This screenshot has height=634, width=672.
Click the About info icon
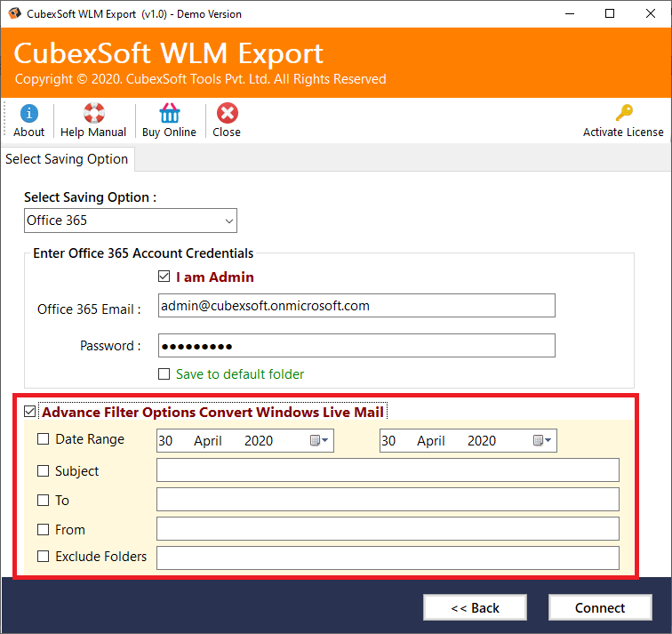click(x=28, y=114)
